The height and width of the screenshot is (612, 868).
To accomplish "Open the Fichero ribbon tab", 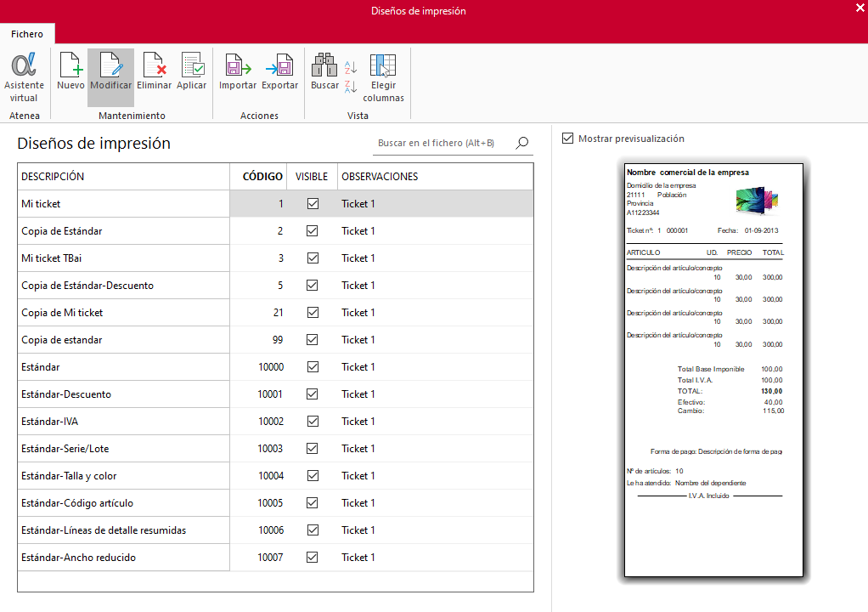I will [x=27, y=34].
